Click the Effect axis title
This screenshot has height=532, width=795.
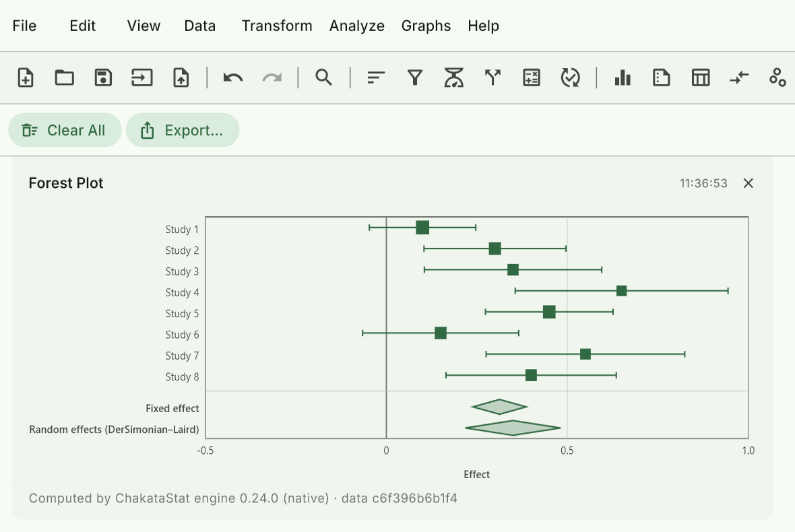point(476,475)
